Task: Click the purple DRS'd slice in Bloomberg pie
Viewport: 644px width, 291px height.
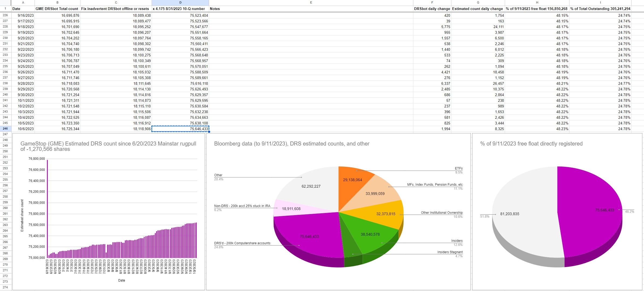Action: point(309,236)
